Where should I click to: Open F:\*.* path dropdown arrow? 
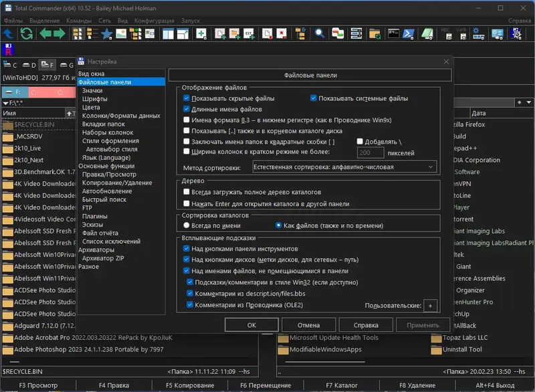point(5,103)
